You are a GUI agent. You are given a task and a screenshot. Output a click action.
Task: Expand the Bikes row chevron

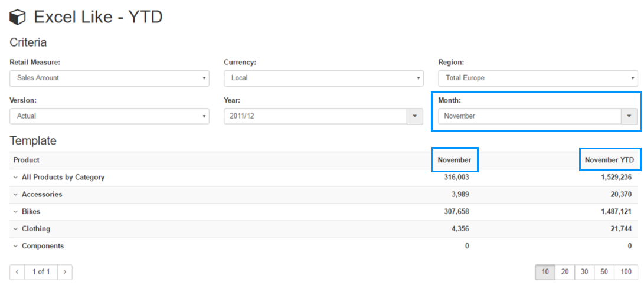click(x=15, y=212)
